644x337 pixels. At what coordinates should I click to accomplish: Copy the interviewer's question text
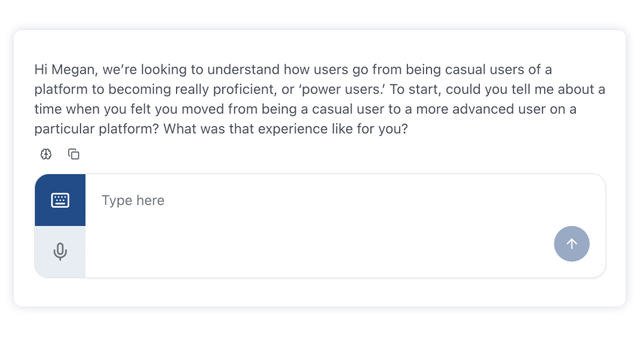coord(74,154)
